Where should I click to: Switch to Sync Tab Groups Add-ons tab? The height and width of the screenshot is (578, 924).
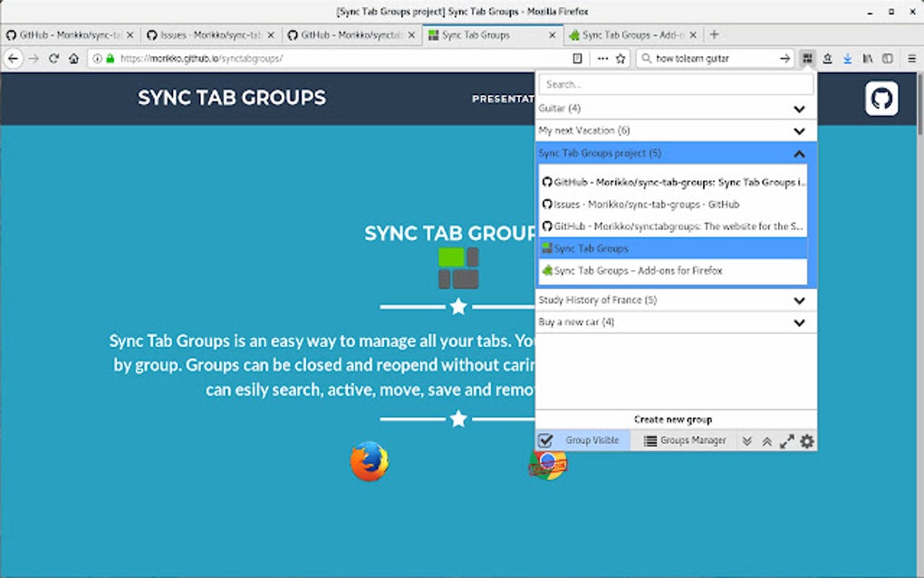coord(633,34)
